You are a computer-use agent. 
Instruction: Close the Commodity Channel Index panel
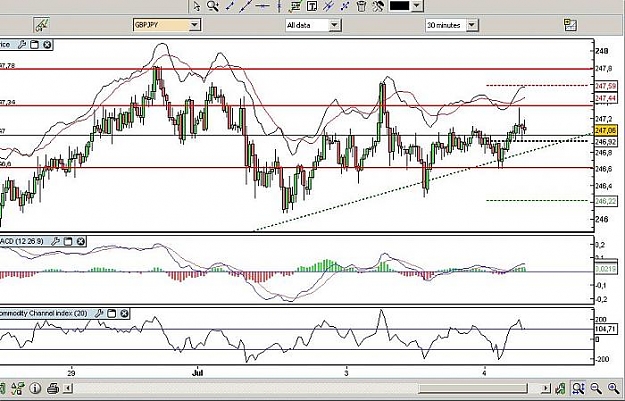[124, 313]
